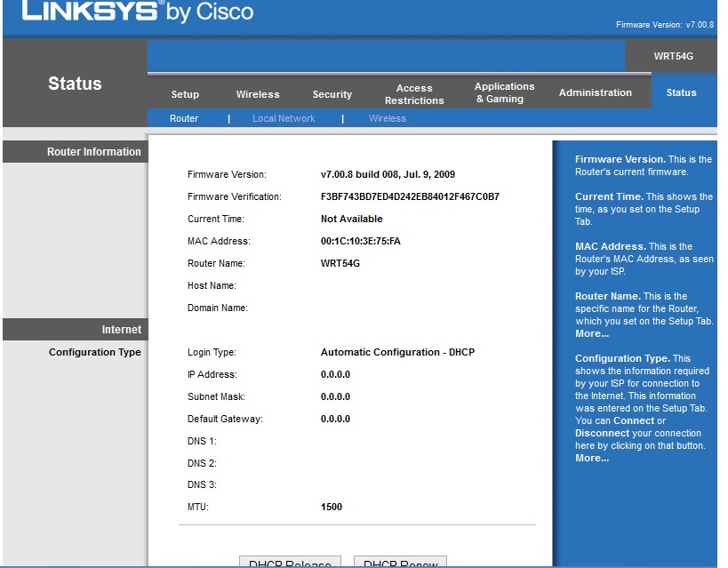Image resolution: width=728 pixels, height=568 pixels.
Task: Switch to the Wireless main tab
Action: point(258,94)
